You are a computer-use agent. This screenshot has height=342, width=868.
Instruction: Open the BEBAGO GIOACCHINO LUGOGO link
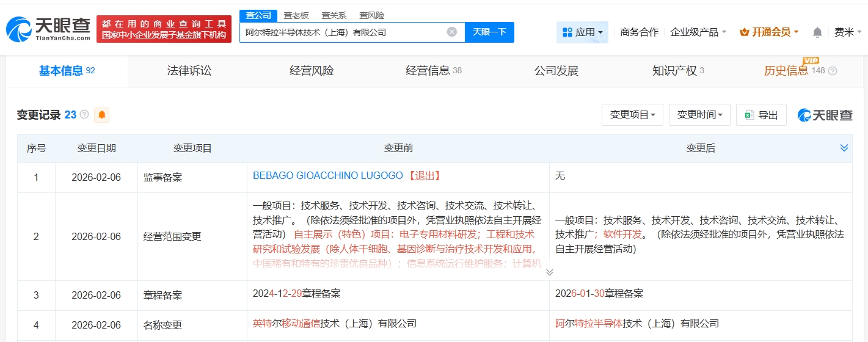328,176
